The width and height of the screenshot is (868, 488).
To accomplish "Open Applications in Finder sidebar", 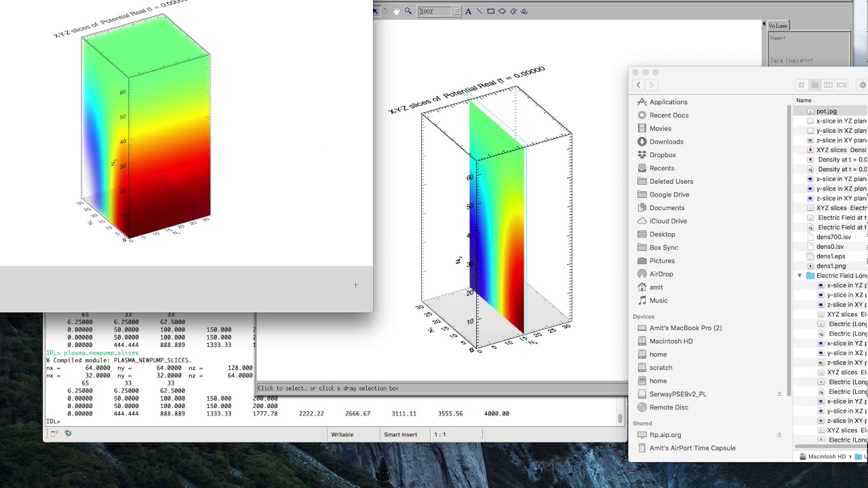I will click(668, 102).
